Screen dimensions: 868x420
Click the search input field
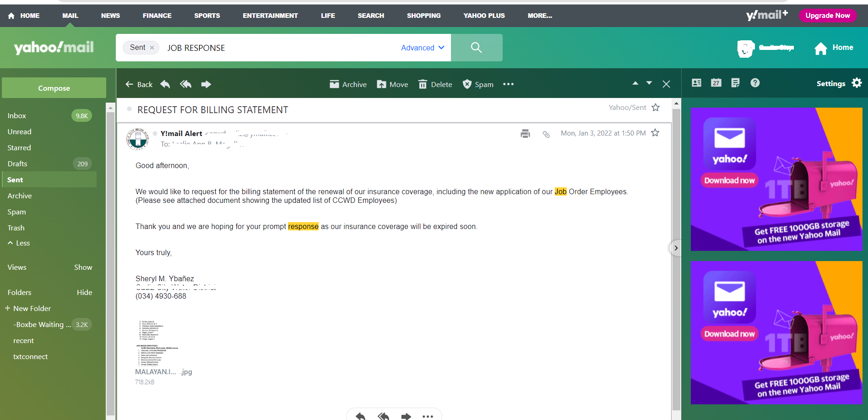click(279, 48)
